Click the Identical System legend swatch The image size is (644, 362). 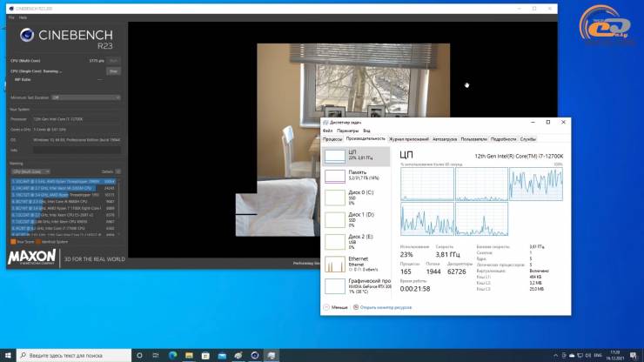[38, 242]
